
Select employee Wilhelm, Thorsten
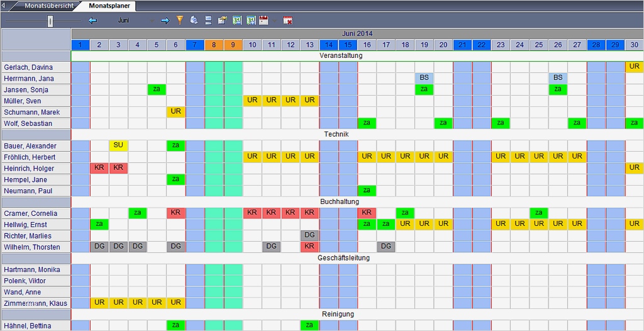[x=36, y=247]
